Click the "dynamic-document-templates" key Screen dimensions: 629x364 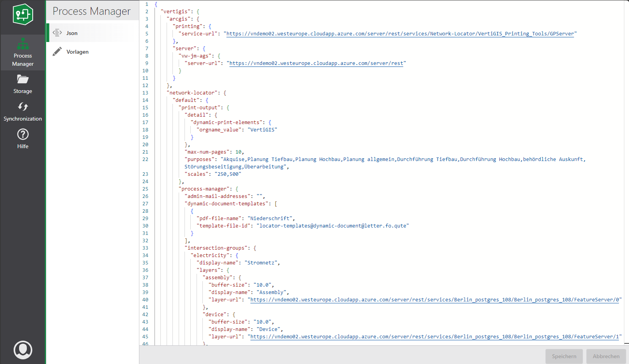pyautogui.click(x=227, y=204)
